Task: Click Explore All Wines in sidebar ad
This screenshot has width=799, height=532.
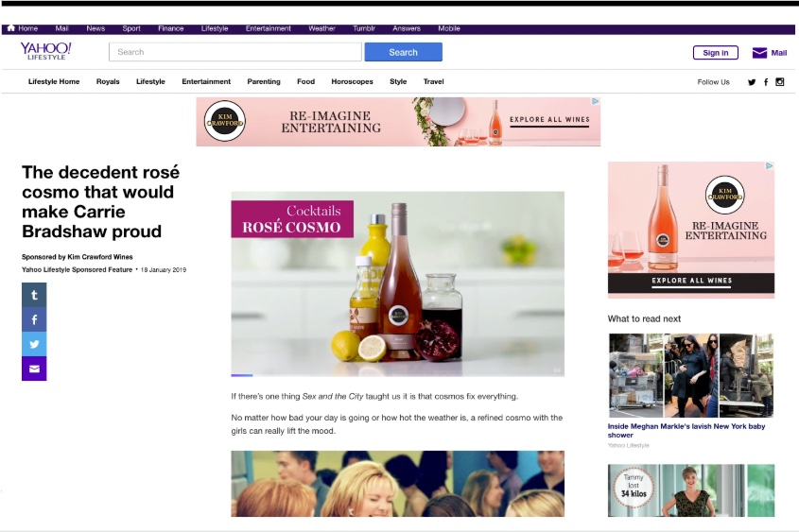Action: pos(691,283)
